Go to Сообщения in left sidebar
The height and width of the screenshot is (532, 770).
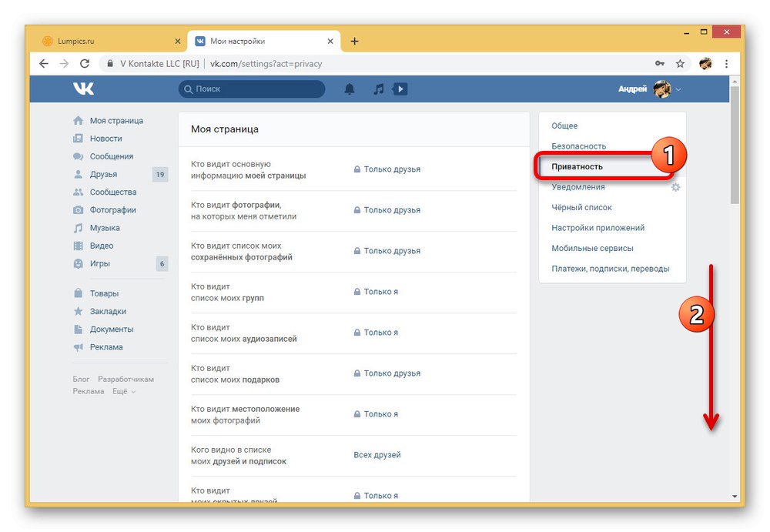coord(111,156)
